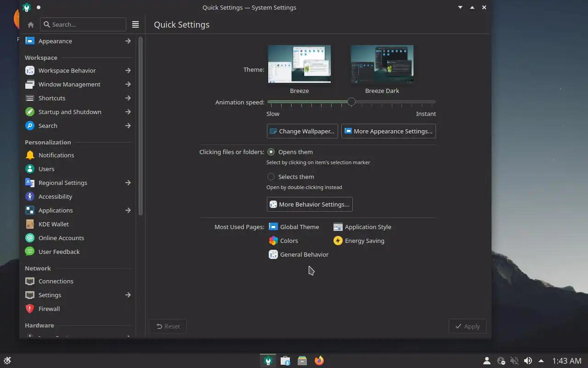Click the Accessibility icon
This screenshot has width=588, height=368.
coord(30,196)
